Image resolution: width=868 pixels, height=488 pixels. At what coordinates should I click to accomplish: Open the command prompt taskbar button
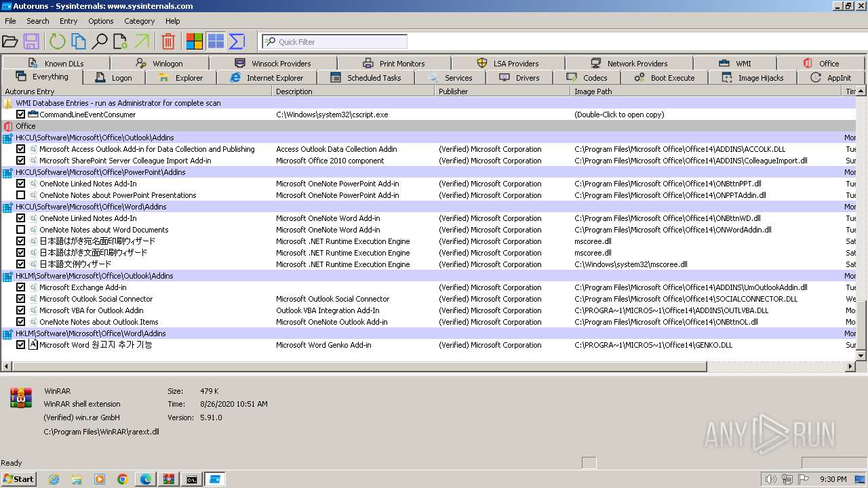pyautogui.click(x=192, y=479)
